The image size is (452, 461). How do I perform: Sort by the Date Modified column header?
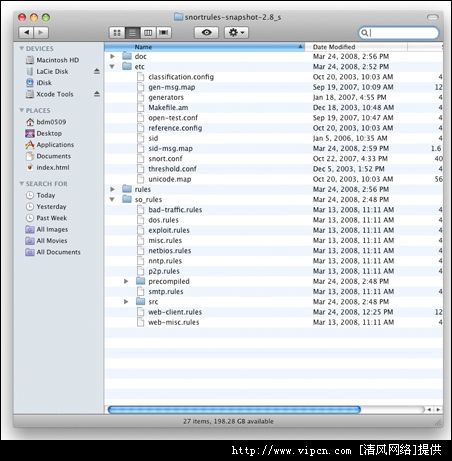[356, 47]
